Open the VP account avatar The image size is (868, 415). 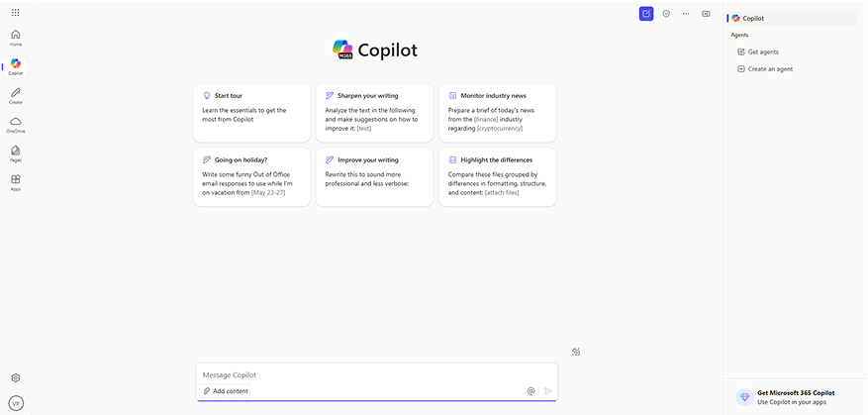[x=16, y=403]
